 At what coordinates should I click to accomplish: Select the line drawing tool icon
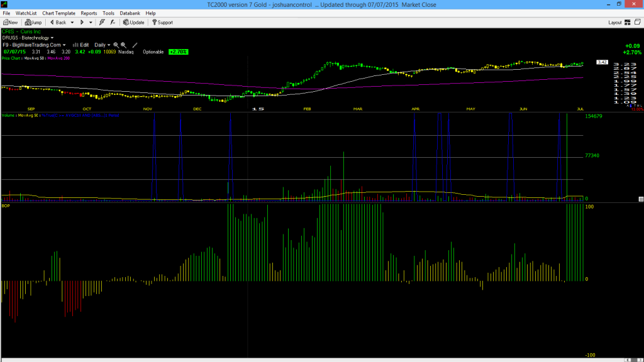pos(135,45)
